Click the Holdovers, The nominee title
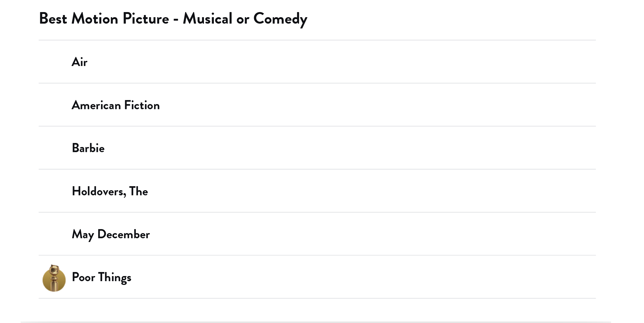 (x=110, y=191)
